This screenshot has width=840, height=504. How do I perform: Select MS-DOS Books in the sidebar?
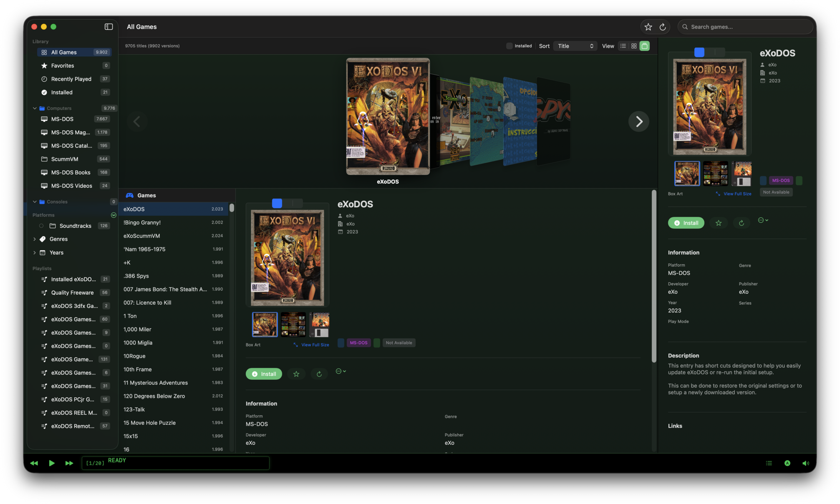[70, 172]
